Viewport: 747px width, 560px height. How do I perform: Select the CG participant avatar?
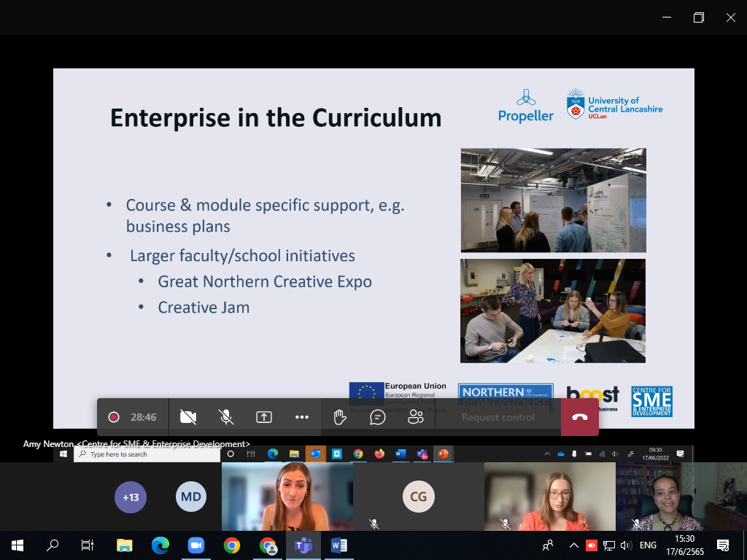[419, 497]
